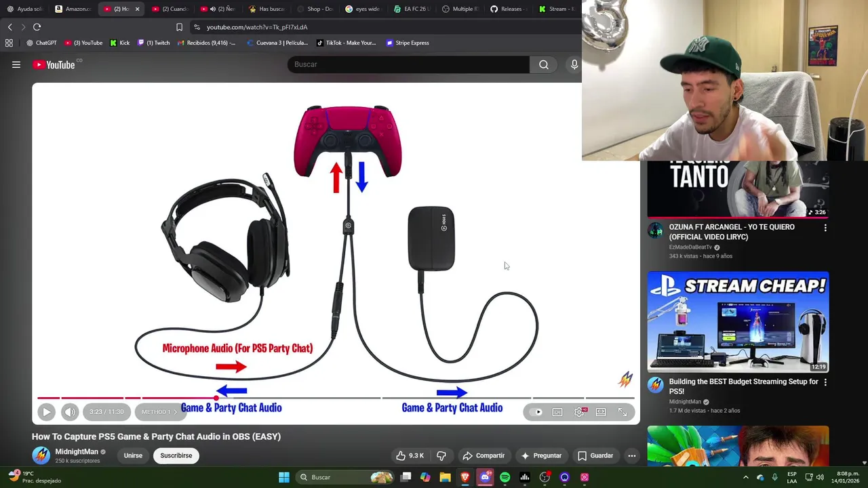This screenshot has height=488, width=868.
Task: Toggle the autoplay switch in the player
Action: click(x=537, y=412)
